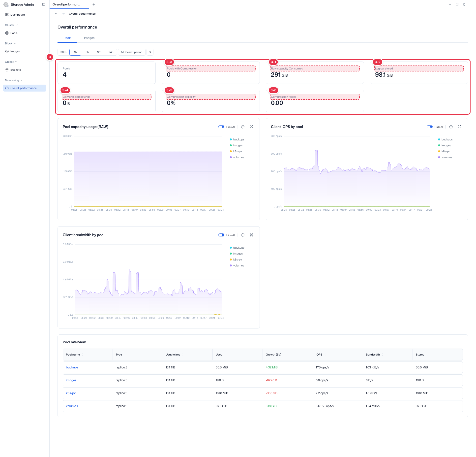The image size is (476, 457).
Task: Toggle Hide All on Client bandwidth chart
Action: click(x=221, y=235)
